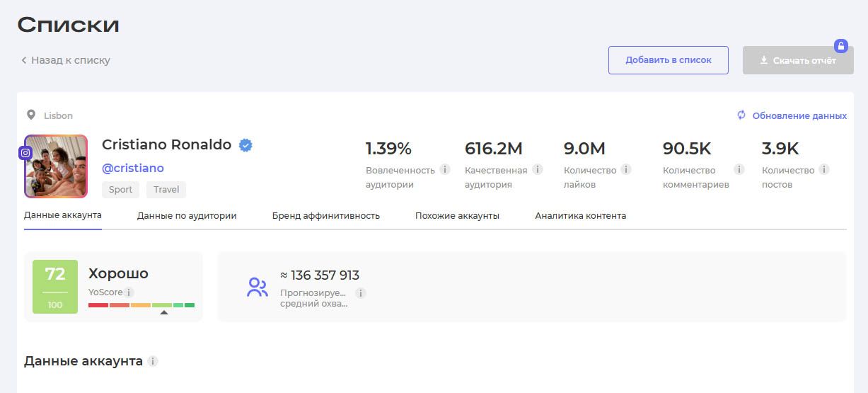This screenshot has width=868, height=393.
Task: Click the ≈ 136 357 913 reach value
Action: tap(320, 275)
